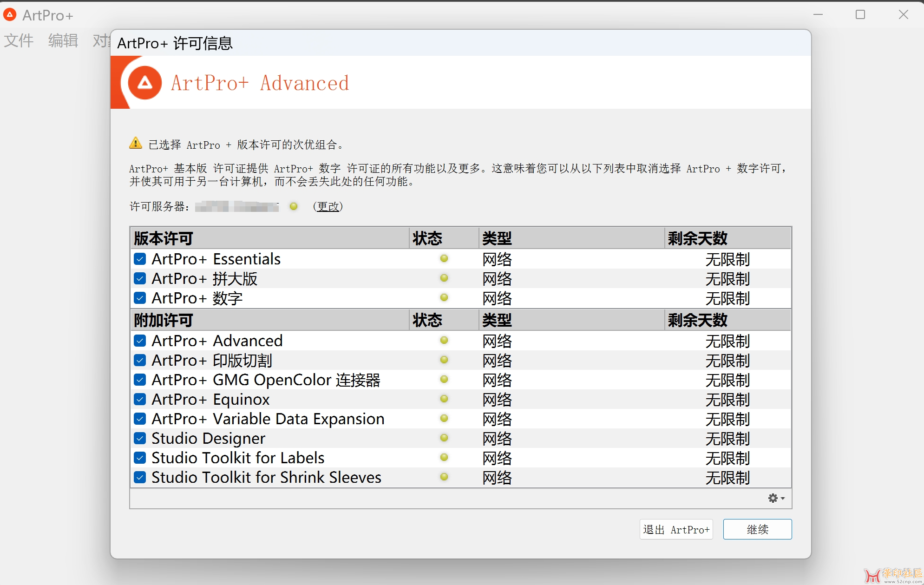Image resolution: width=924 pixels, height=585 pixels.
Task: Click the status dot for ArtPro+ Equinox
Action: coord(444,399)
